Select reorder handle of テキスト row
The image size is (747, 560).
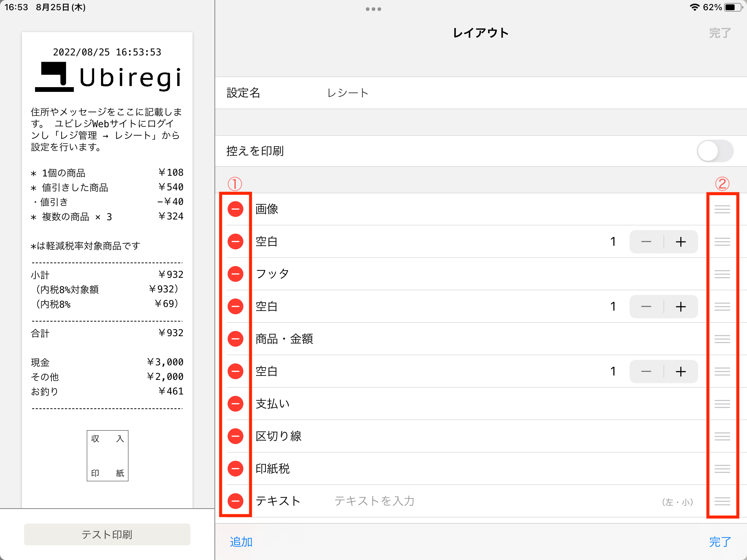722,501
